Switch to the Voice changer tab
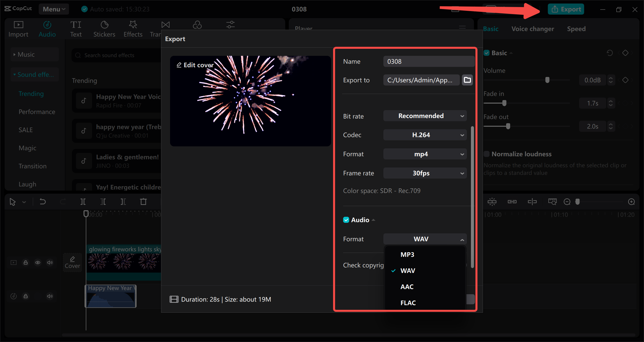The width and height of the screenshot is (644, 342). 533,29
